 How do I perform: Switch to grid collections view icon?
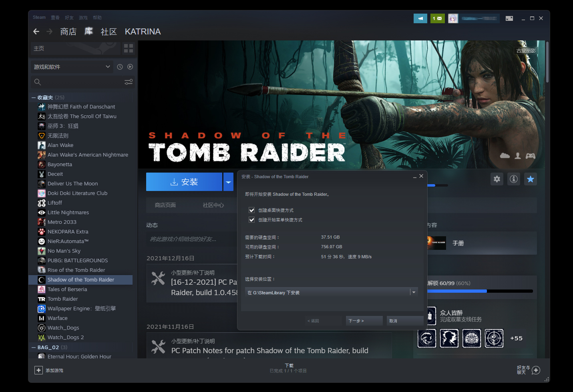pos(129,48)
